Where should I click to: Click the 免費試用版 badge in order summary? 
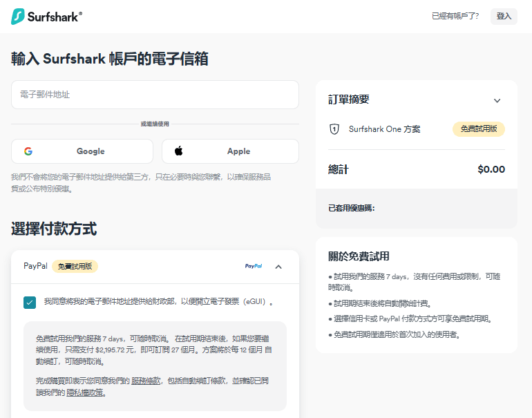(x=479, y=129)
